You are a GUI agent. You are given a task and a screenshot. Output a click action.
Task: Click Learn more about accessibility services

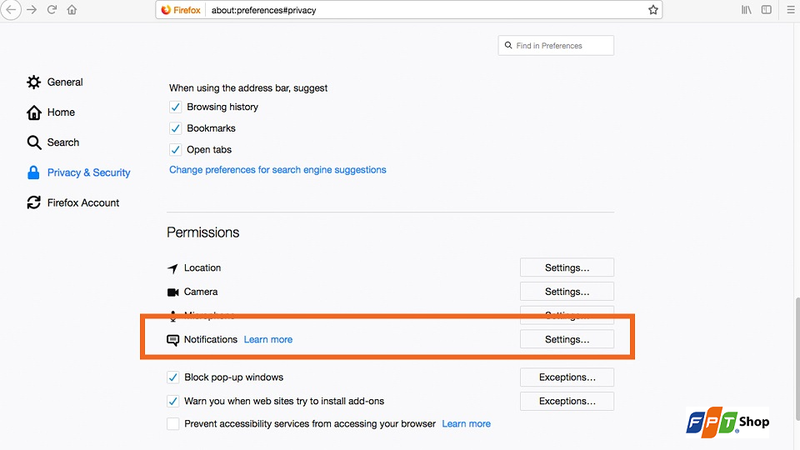click(466, 424)
